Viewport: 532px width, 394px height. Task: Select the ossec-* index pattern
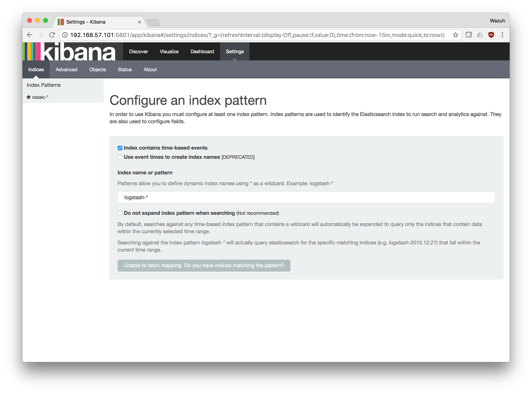point(40,97)
